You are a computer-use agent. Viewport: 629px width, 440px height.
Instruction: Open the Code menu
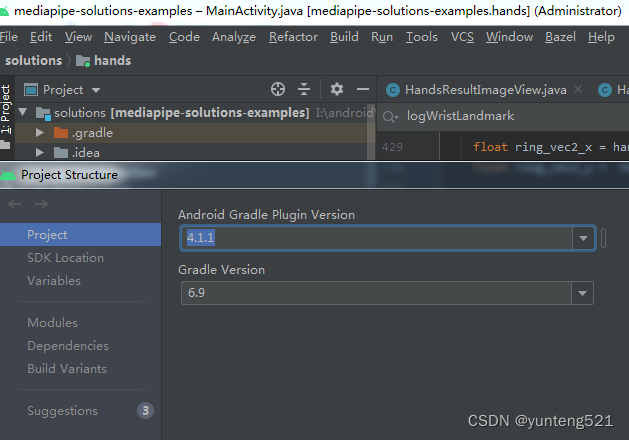184,37
